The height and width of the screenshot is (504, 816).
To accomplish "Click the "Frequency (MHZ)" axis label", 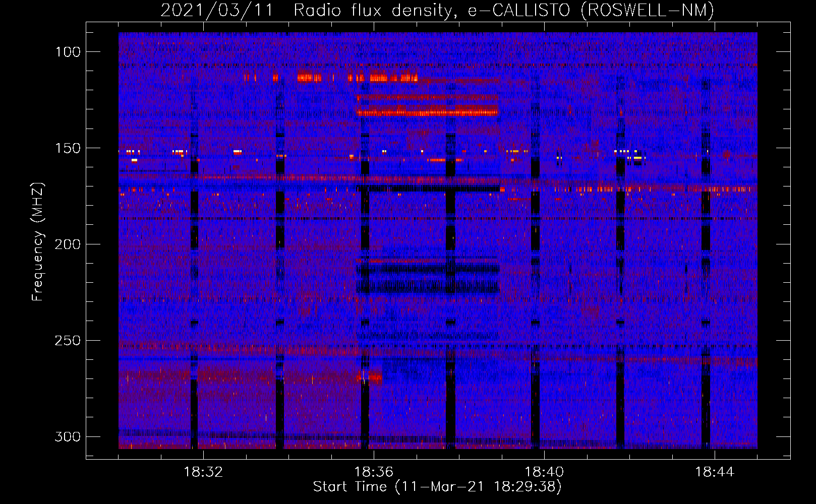I will click(x=38, y=242).
